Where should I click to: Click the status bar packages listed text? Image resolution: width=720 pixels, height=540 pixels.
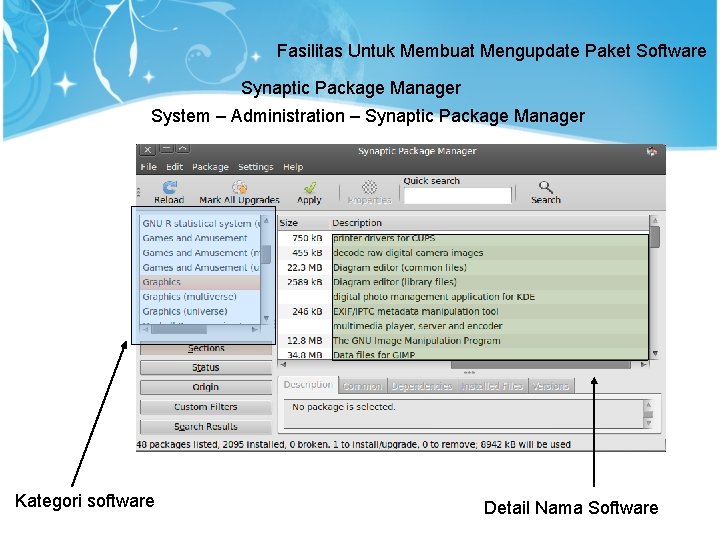coord(354,444)
